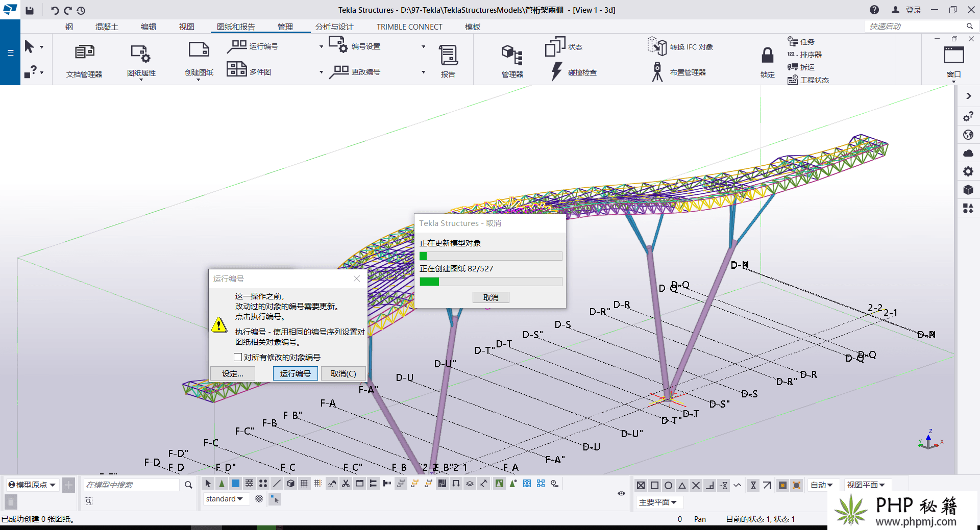Image resolution: width=980 pixels, height=530 pixels.
Task: Toggle snap to center points circle switch
Action: point(668,485)
